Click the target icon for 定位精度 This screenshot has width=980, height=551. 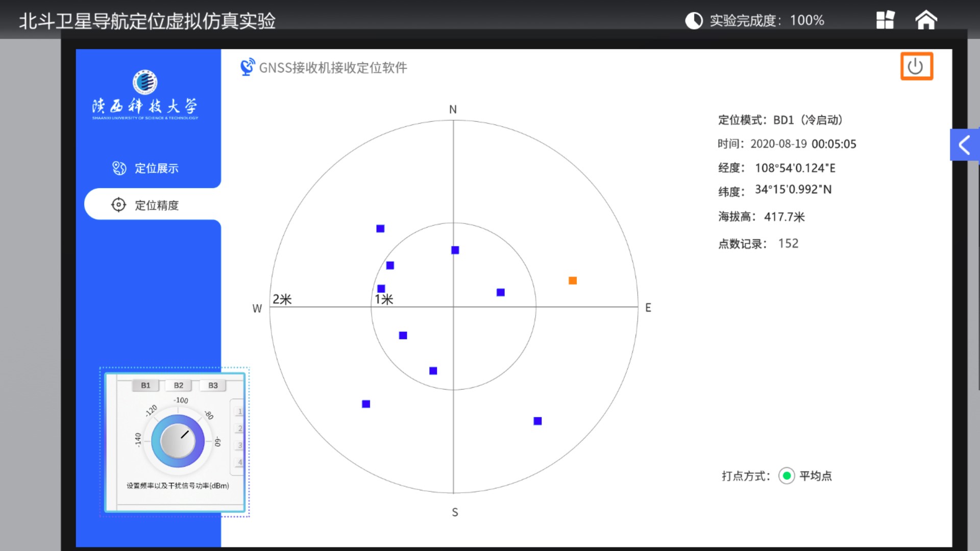point(119,204)
